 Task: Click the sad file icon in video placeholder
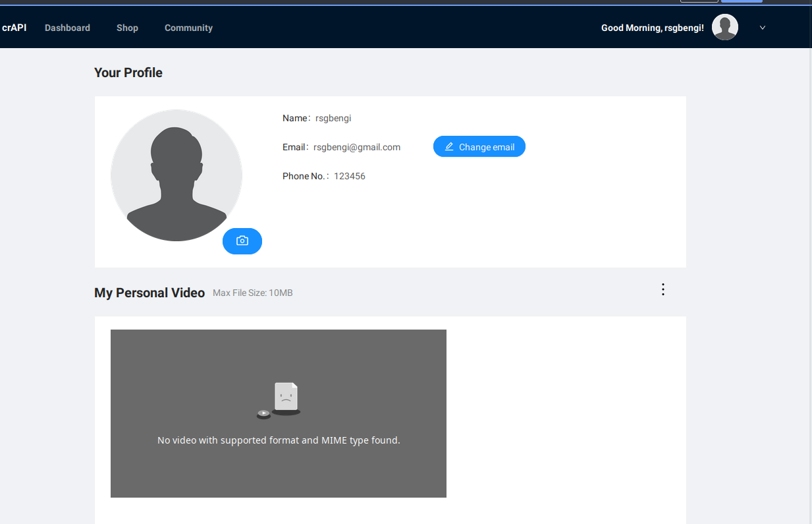[x=286, y=397]
